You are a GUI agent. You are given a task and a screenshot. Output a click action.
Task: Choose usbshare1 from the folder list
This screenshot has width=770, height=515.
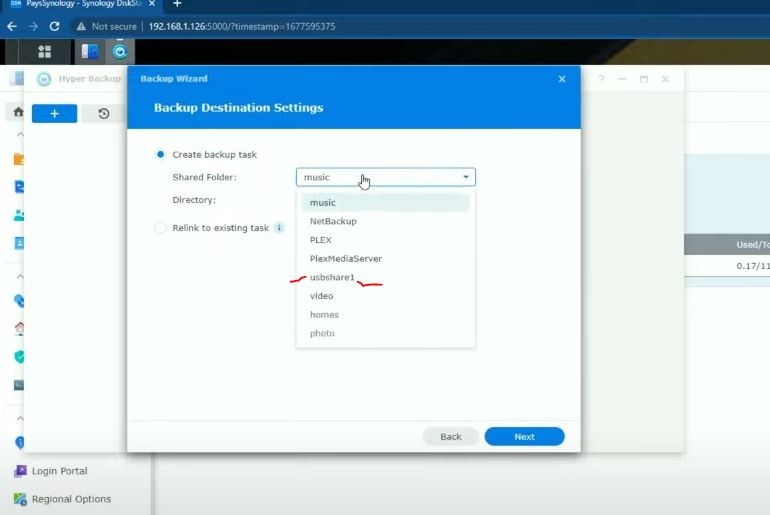click(385, 277)
